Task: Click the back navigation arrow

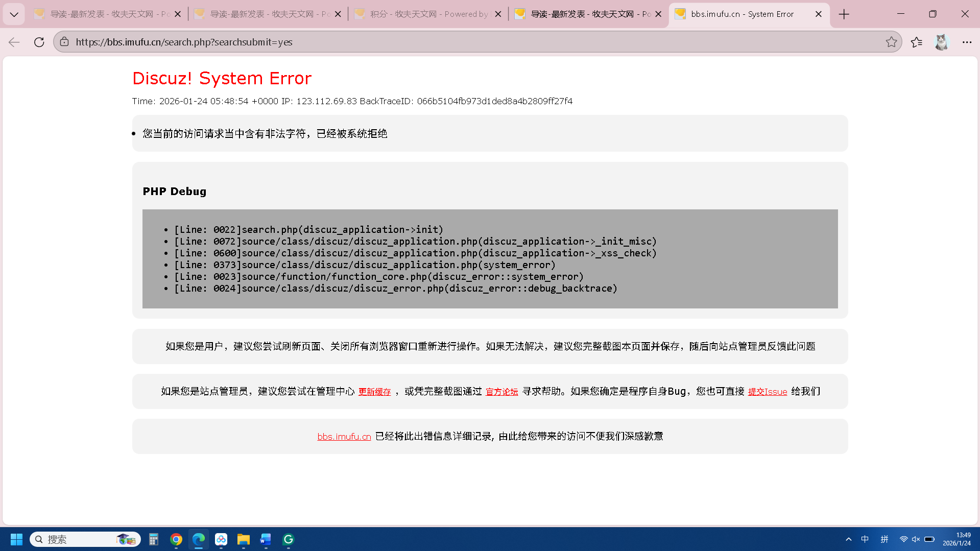Action: 14,42
